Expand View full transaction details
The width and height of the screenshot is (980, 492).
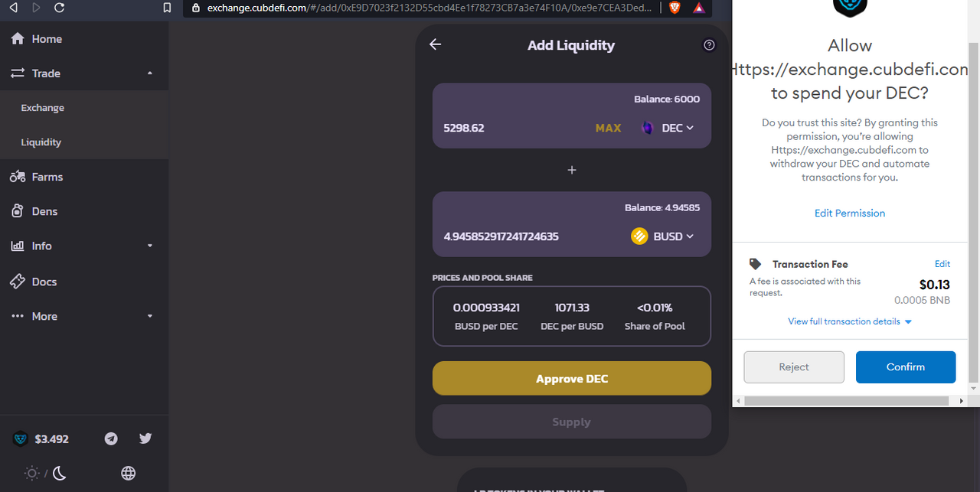(850, 321)
